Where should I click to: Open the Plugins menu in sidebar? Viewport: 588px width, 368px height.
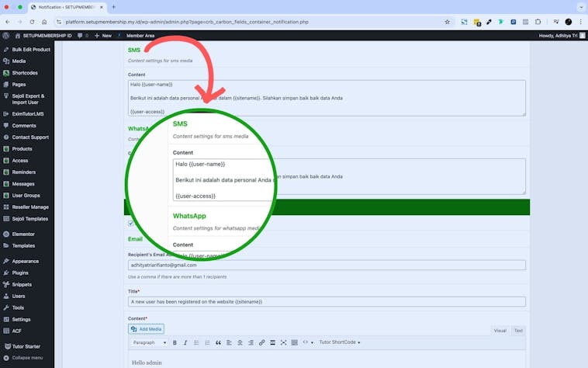[x=20, y=273]
